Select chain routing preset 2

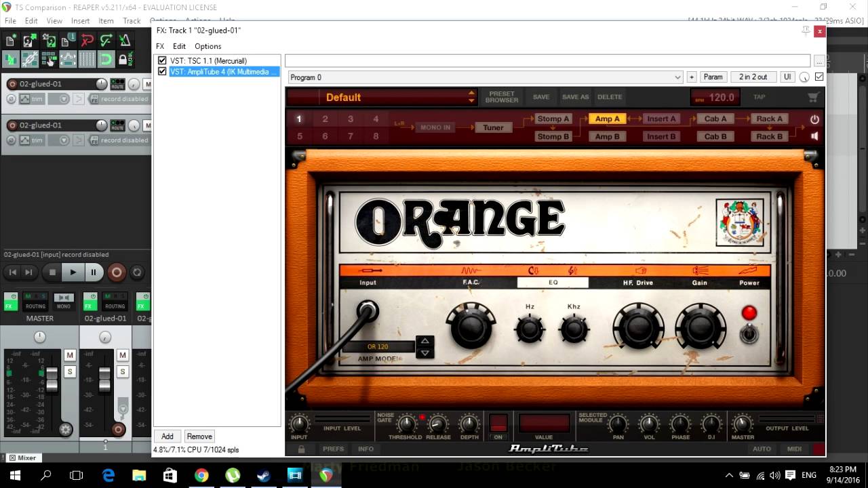[x=325, y=119]
